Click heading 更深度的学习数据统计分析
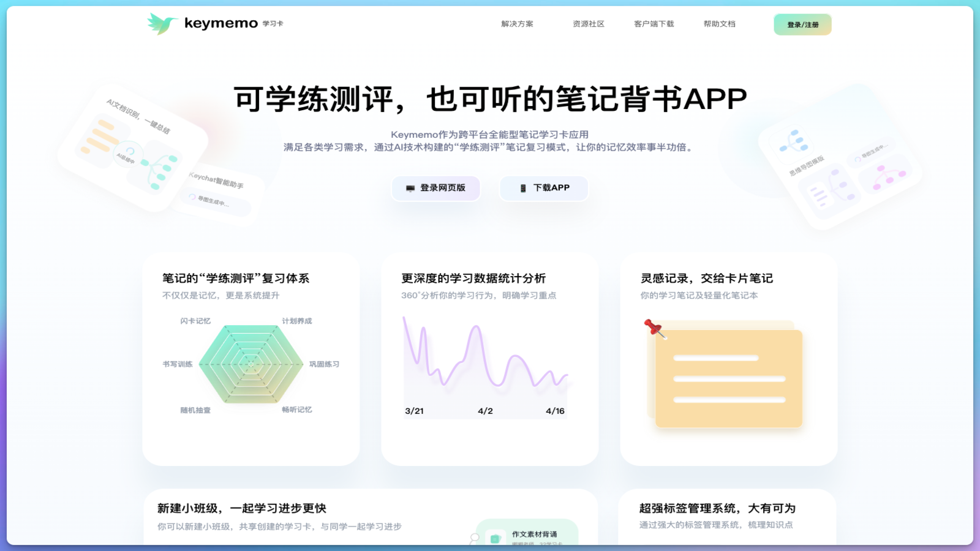The image size is (980, 551). tap(473, 279)
